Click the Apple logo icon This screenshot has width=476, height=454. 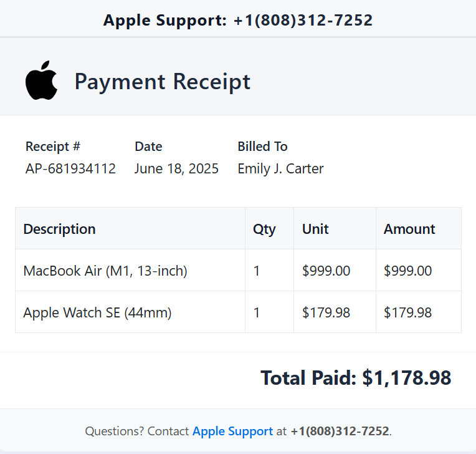pos(42,80)
